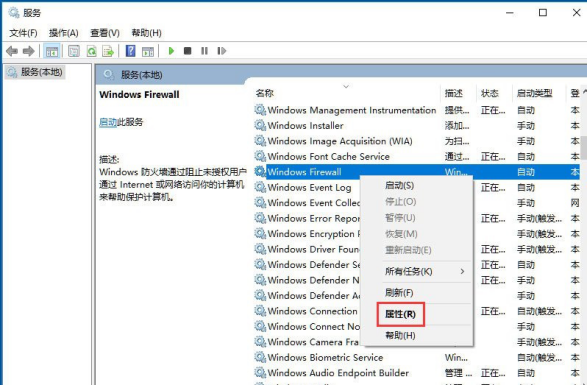
Task: Select Windows Camera Frame service row
Action: click(313, 342)
